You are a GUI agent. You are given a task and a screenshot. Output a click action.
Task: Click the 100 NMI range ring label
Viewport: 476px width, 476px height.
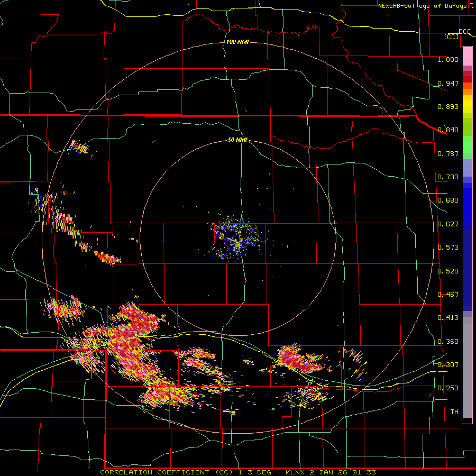click(237, 42)
